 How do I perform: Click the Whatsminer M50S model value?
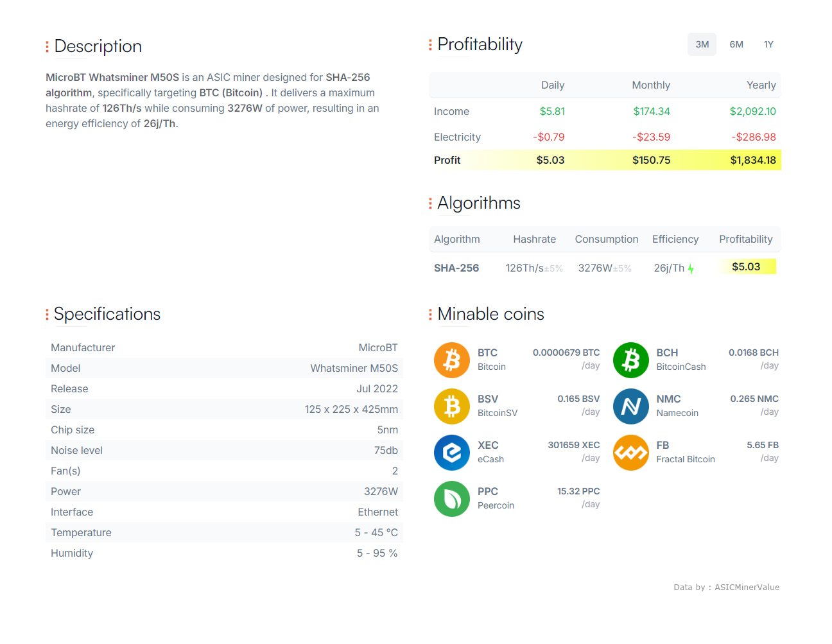pyautogui.click(x=354, y=368)
